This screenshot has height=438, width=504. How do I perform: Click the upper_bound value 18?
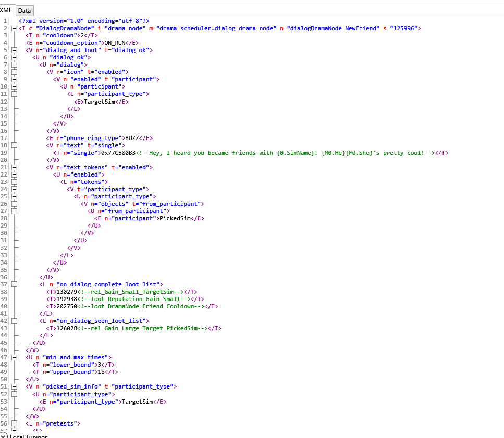coord(101,372)
